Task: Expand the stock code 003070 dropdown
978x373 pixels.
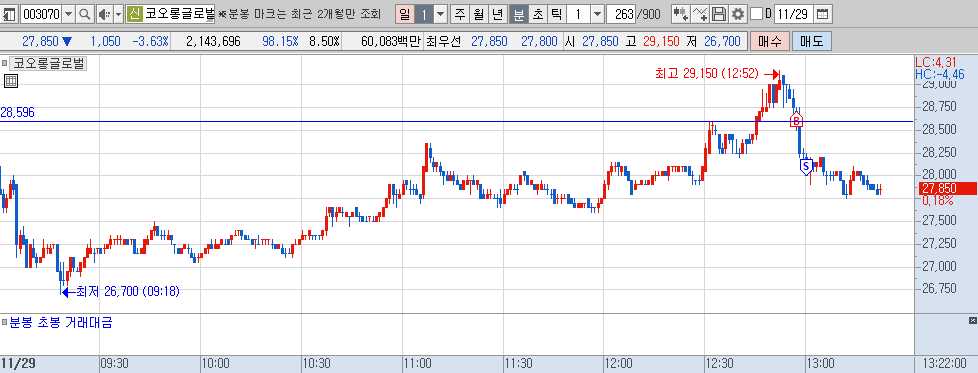Action: (x=69, y=13)
